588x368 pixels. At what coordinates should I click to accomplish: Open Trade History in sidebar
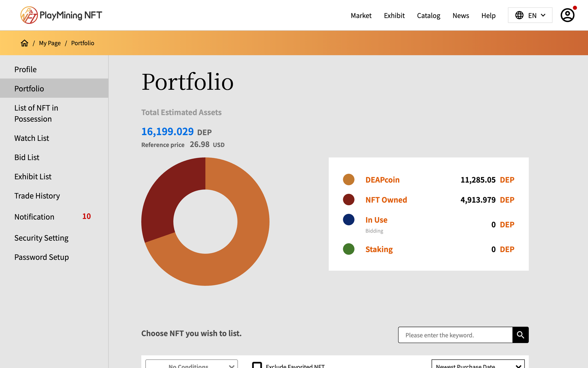[x=37, y=196]
